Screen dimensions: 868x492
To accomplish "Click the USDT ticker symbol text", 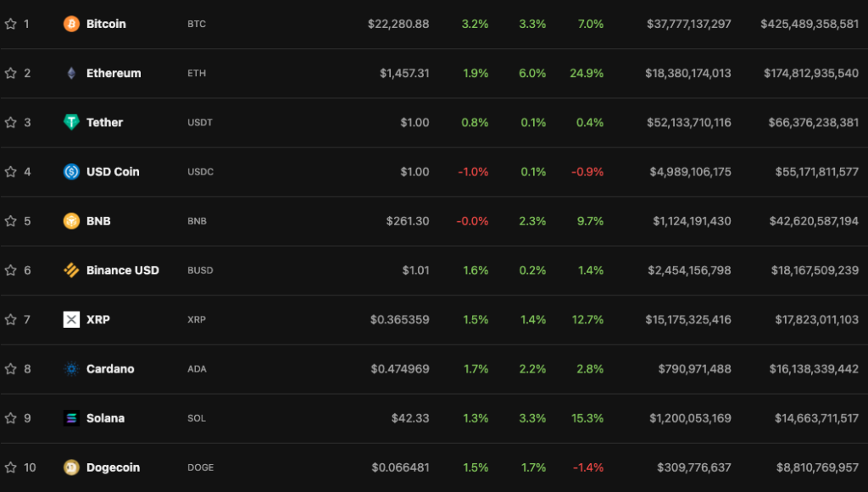I will 200,123.
